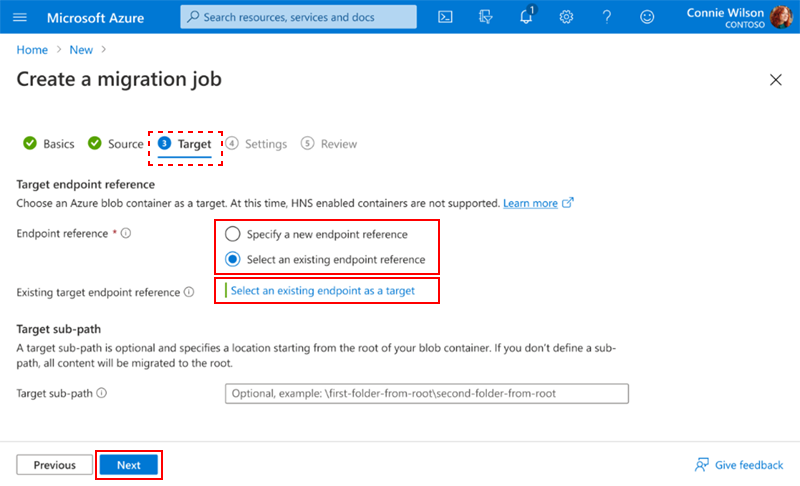Open the help question mark icon

tap(607, 17)
